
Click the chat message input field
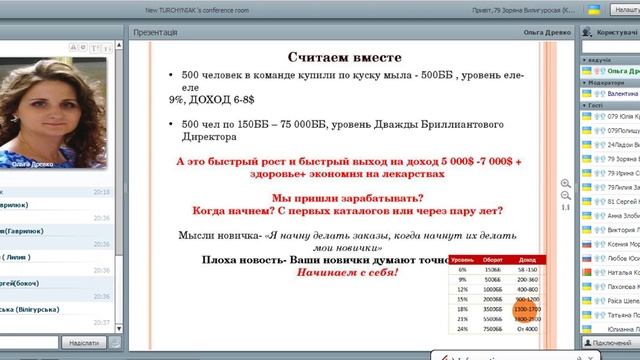point(29,342)
